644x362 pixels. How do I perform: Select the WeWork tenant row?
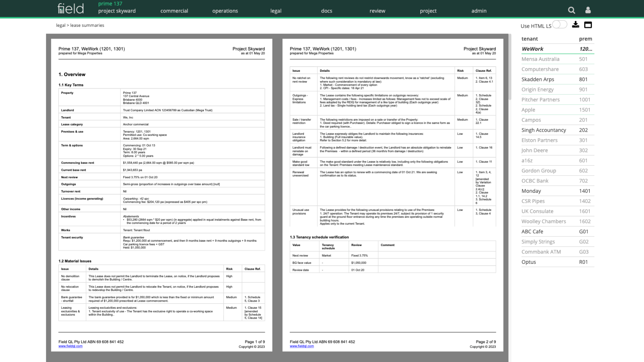557,49
